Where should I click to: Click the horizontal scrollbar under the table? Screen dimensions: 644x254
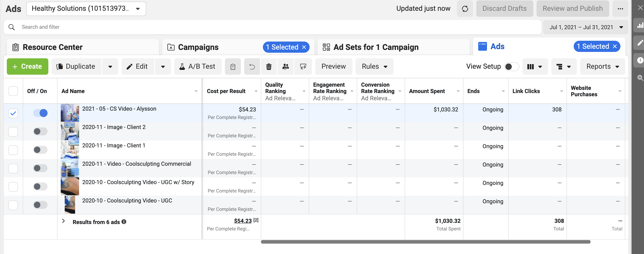425,242
